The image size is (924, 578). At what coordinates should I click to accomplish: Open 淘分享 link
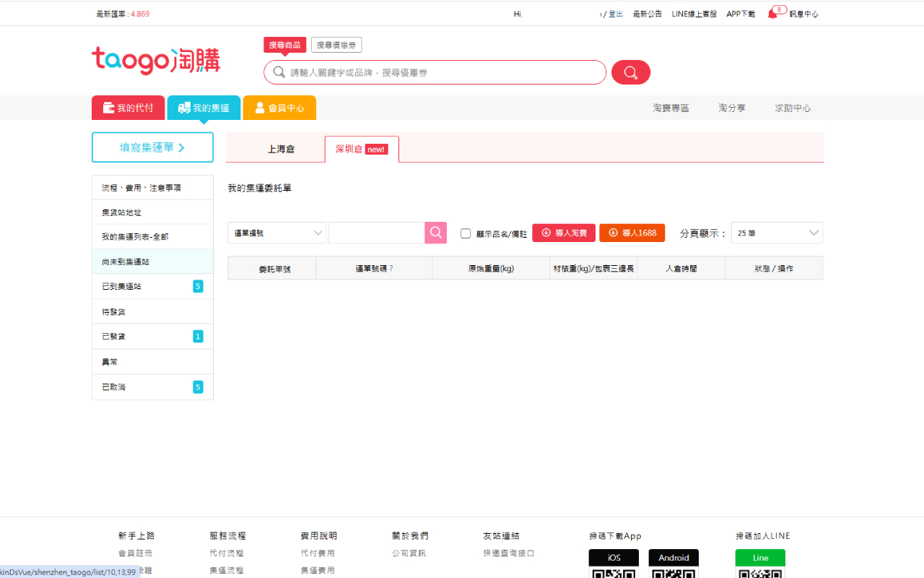pyautogui.click(x=732, y=108)
